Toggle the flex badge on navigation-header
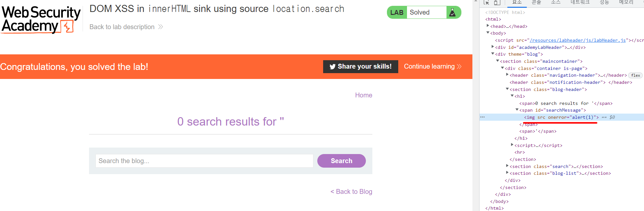The image size is (644, 211). (x=636, y=75)
